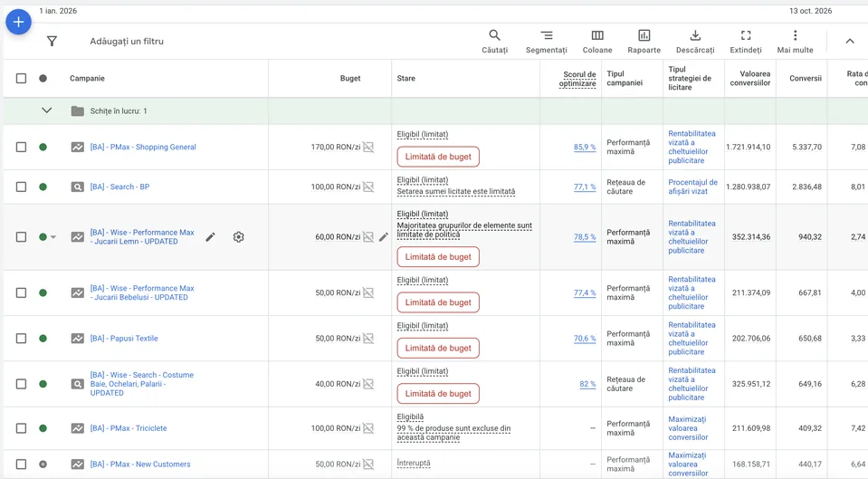
Task: Check the Search - BP row checkbox
Action: point(21,187)
